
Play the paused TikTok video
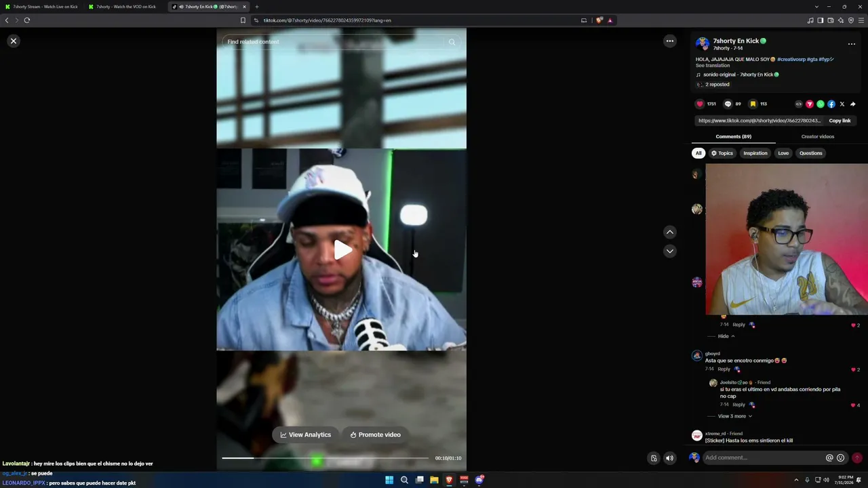click(342, 250)
